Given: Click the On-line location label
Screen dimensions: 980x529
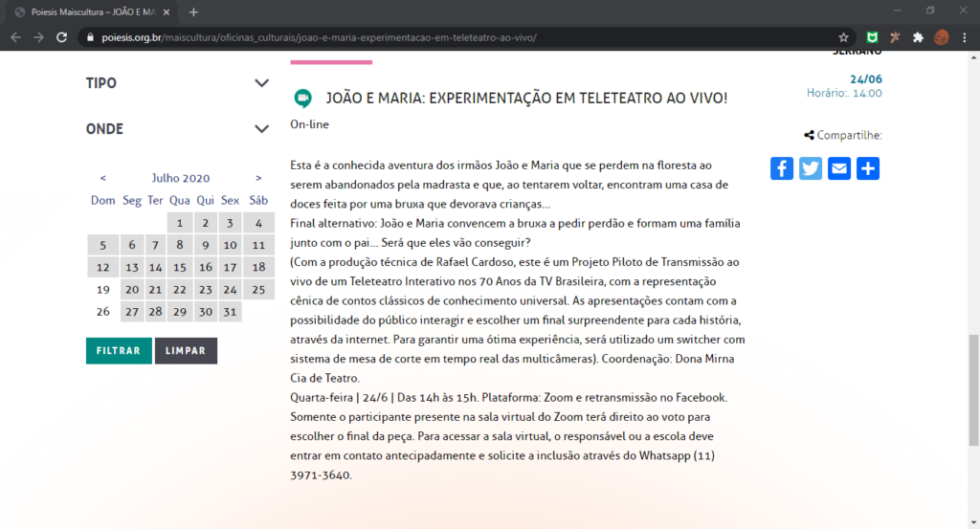Looking at the screenshot, I should coord(309,124).
